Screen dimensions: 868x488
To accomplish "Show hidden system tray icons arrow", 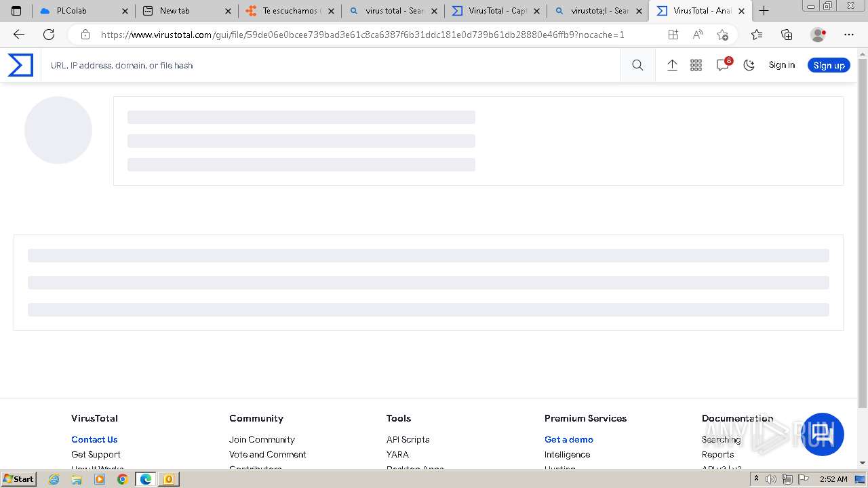I will pos(756,479).
